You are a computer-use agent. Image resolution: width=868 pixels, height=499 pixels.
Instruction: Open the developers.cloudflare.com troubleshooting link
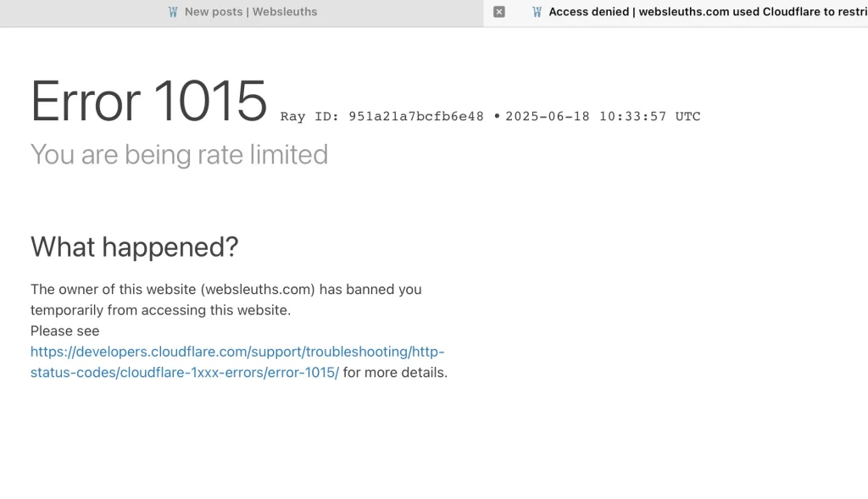pos(237,352)
